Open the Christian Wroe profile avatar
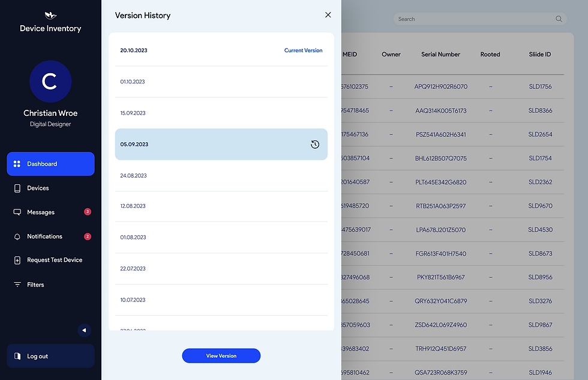This screenshot has height=380, width=588. (50, 82)
